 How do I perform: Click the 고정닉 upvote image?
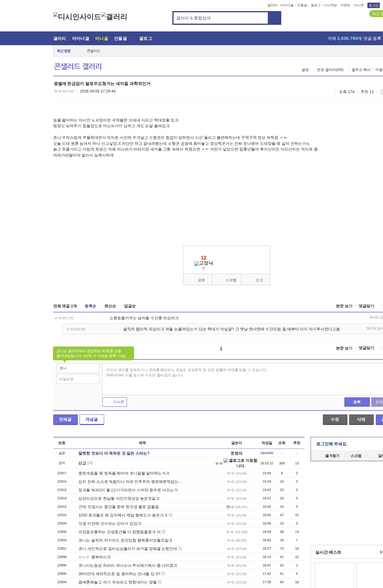[203, 263]
